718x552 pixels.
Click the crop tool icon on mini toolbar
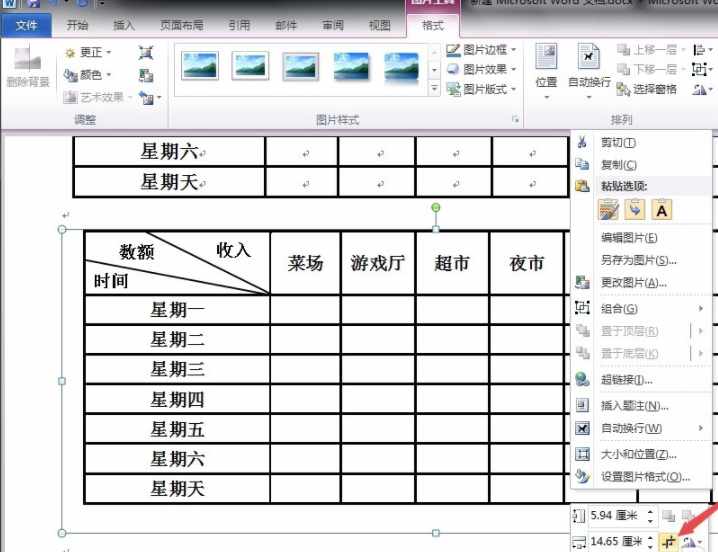[x=669, y=542]
